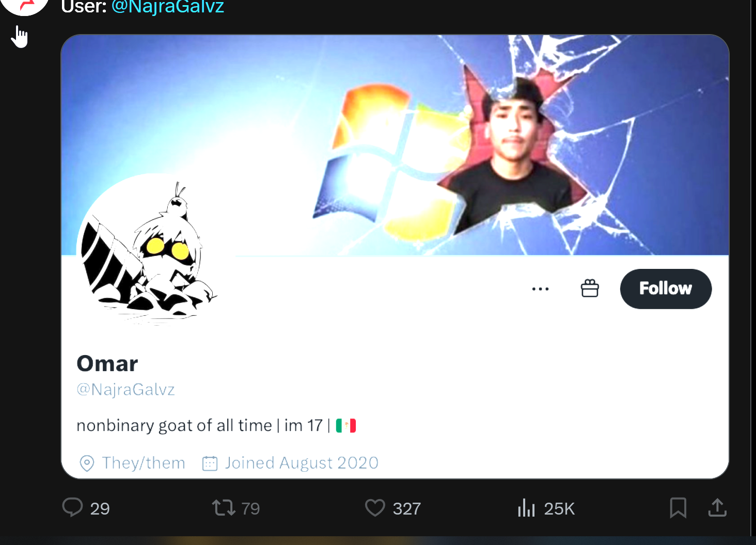The height and width of the screenshot is (545, 756).
Task: Open the Windows logo banner image
Action: pyautogui.click(x=395, y=145)
